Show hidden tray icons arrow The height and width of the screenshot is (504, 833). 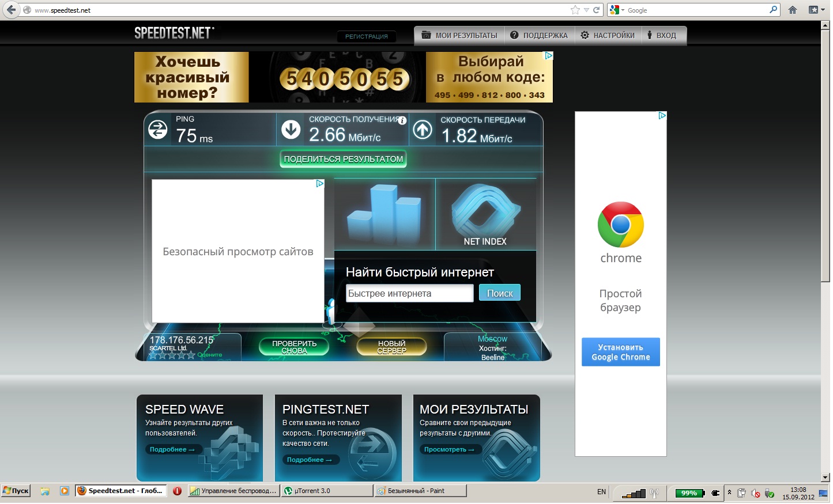(729, 492)
